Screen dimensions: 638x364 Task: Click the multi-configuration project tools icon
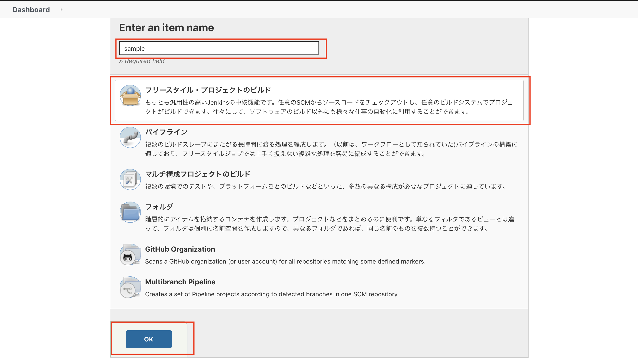pos(130,179)
